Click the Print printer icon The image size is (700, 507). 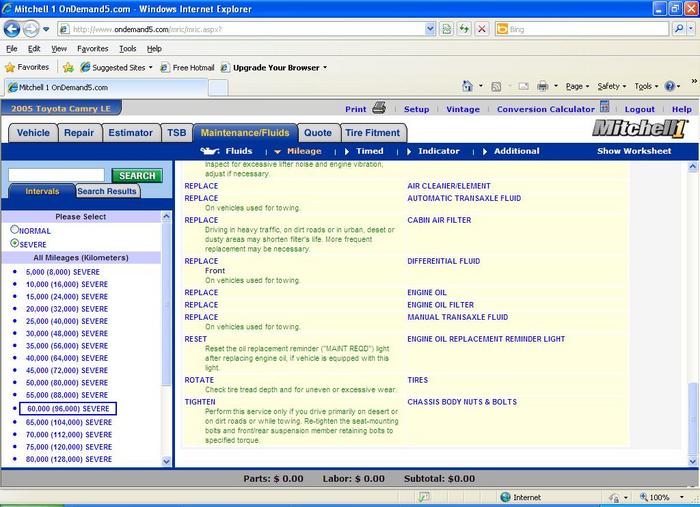[379, 109]
